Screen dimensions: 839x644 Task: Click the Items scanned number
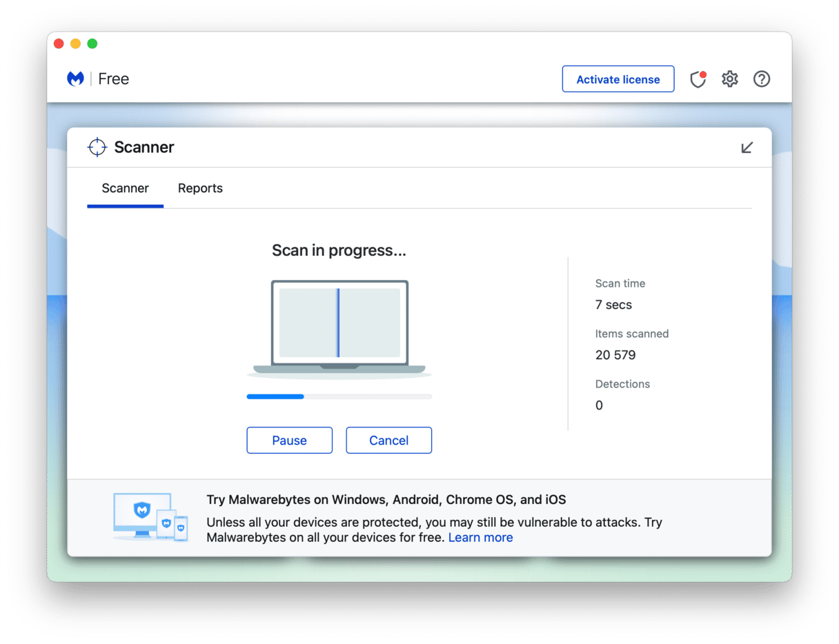615,355
